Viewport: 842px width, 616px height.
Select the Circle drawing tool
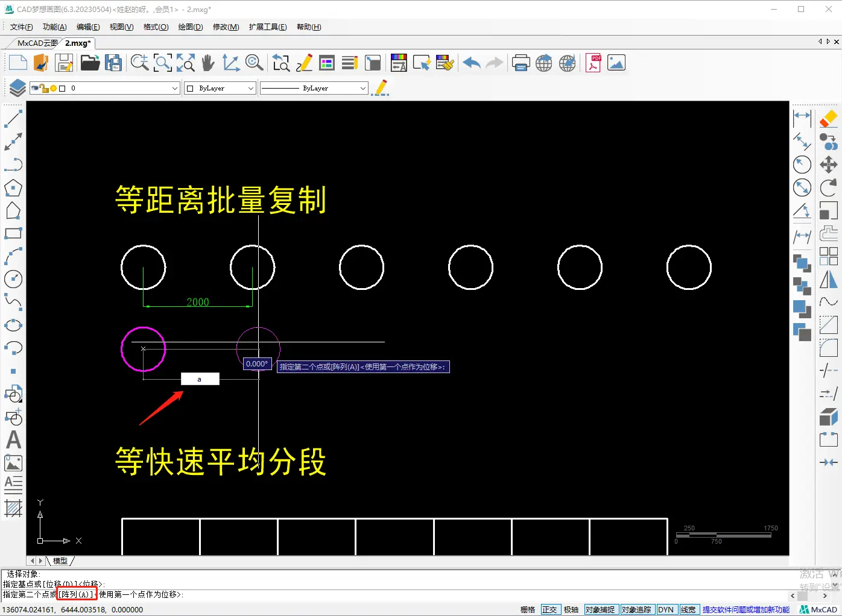pyautogui.click(x=13, y=279)
